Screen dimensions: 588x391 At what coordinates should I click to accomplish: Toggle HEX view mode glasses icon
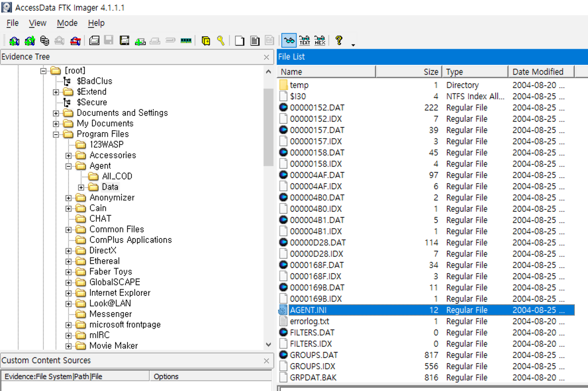(x=320, y=41)
